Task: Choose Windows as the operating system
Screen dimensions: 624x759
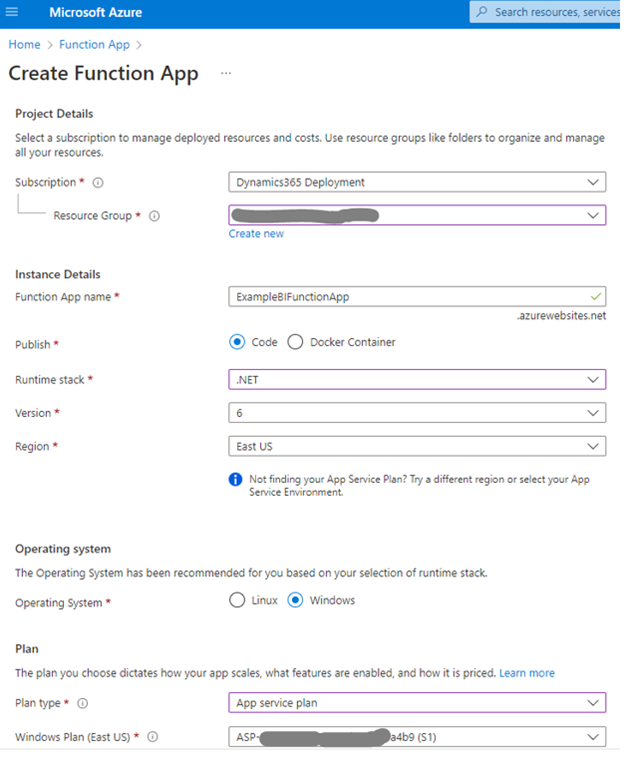Action: [295, 601]
